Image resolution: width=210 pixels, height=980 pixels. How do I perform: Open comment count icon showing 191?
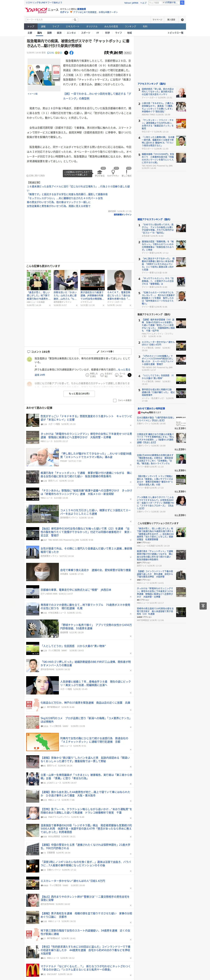pyautogui.click(x=50, y=53)
